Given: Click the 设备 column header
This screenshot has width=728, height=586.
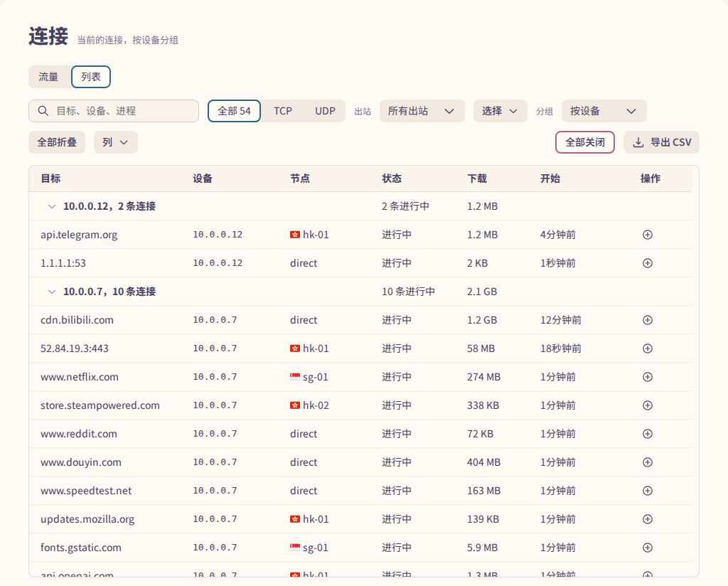Looking at the screenshot, I should [203, 179].
